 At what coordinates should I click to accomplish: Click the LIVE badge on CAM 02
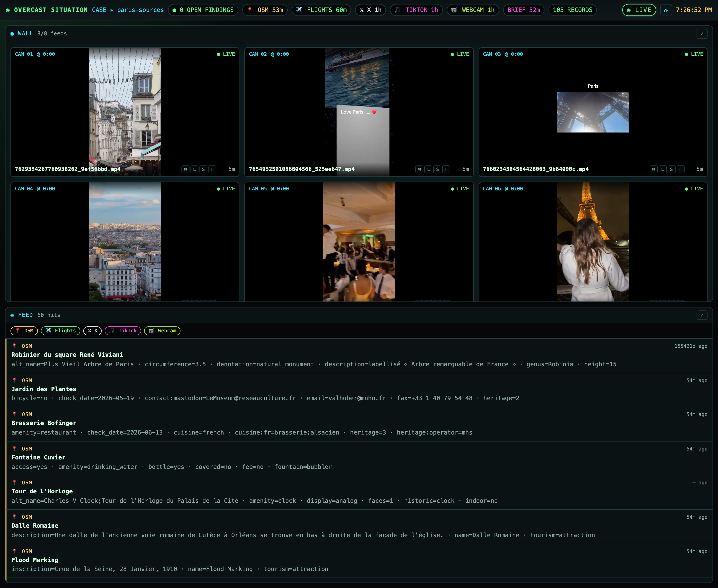(x=460, y=54)
